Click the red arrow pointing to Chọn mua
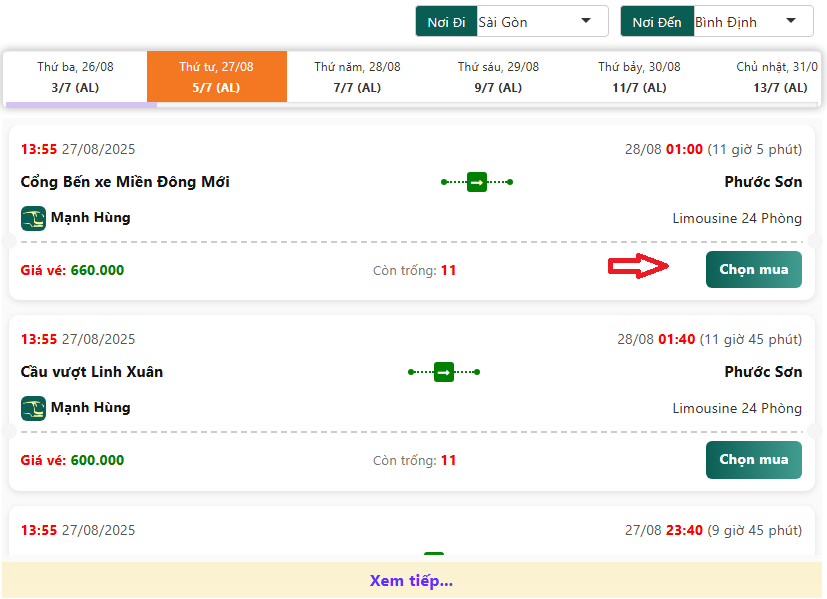This screenshot has height=599, width=827. (x=639, y=266)
